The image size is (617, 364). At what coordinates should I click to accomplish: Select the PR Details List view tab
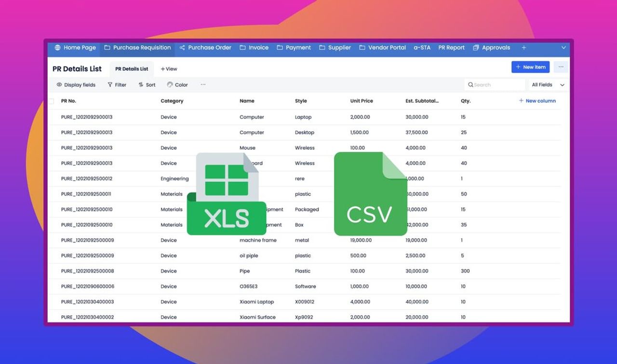click(132, 69)
